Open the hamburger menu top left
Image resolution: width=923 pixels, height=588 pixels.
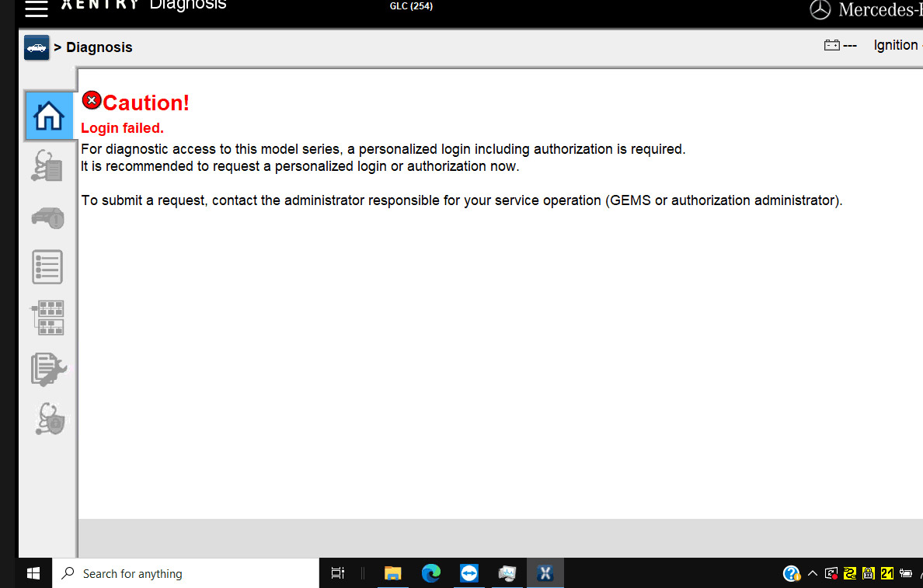point(36,10)
